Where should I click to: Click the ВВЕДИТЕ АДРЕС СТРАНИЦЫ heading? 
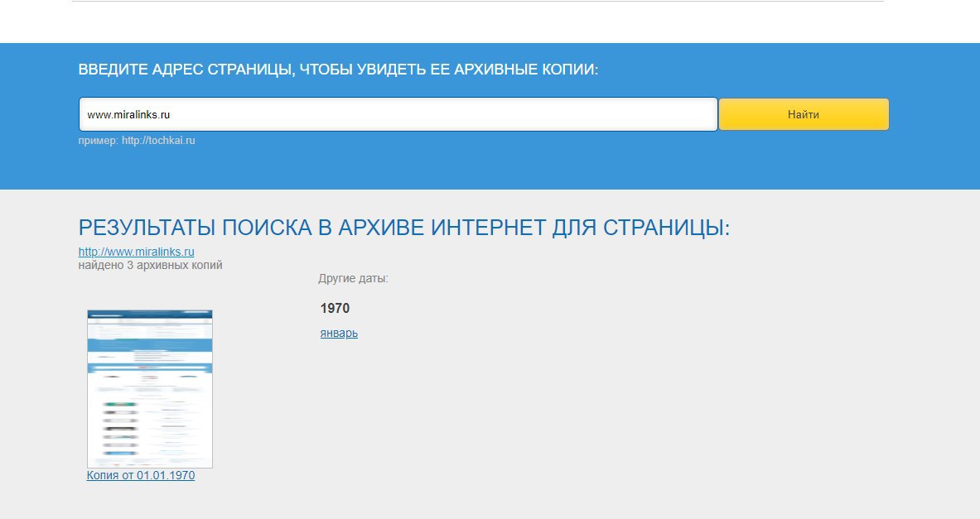(x=338, y=70)
